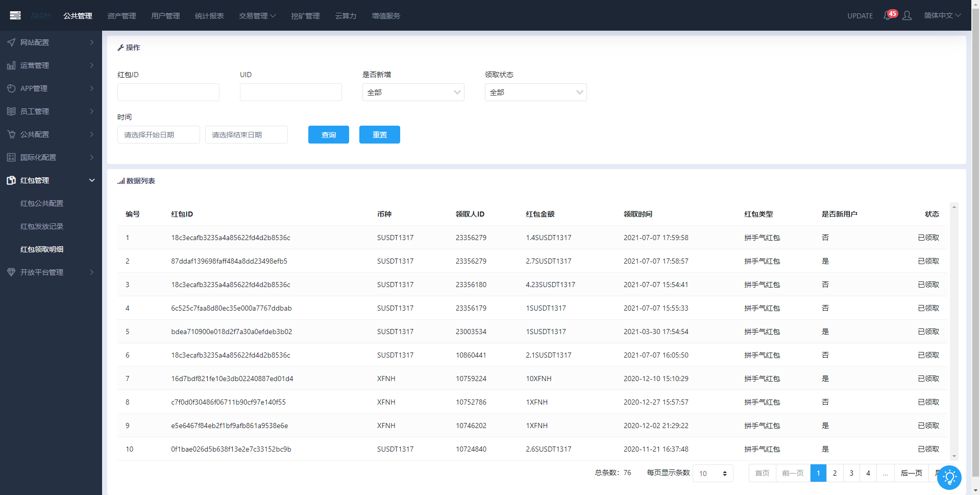
Task: Click 后一页 next page button
Action: pyautogui.click(x=912, y=473)
